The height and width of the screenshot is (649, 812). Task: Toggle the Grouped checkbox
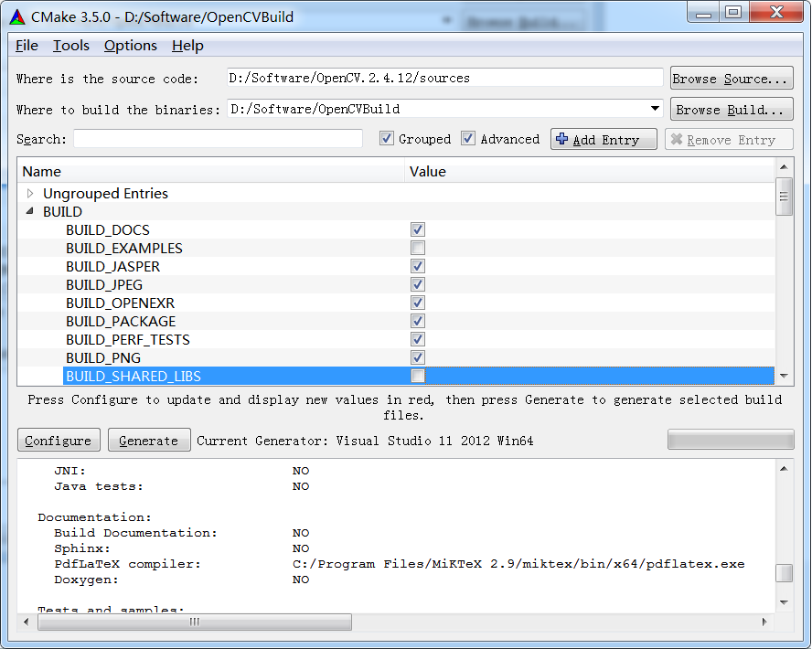[386, 139]
